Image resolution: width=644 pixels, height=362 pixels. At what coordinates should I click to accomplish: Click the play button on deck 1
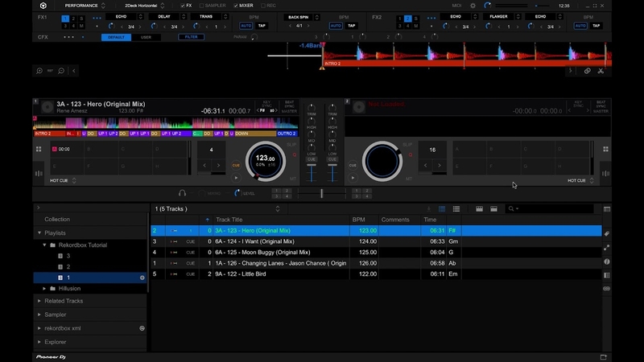(236, 178)
